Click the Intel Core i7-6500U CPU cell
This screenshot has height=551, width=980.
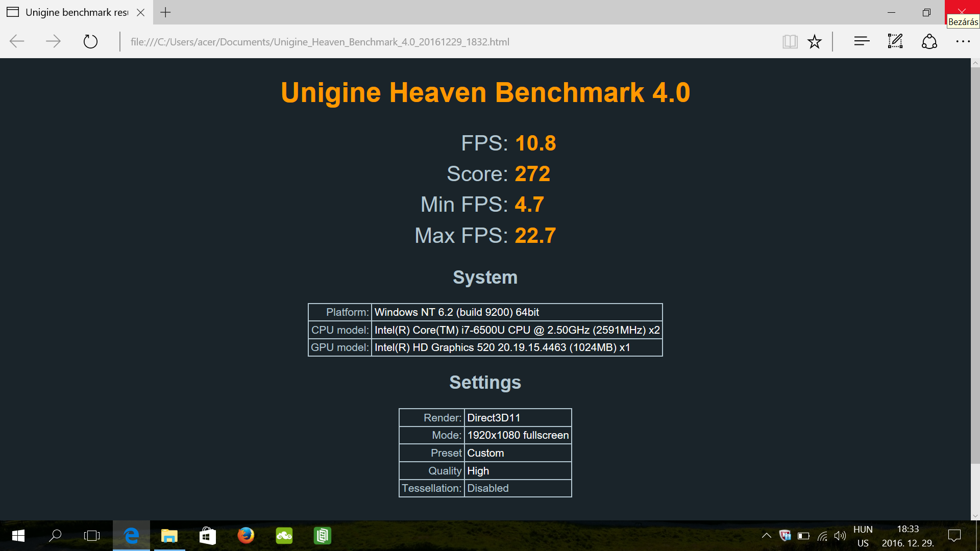(517, 330)
